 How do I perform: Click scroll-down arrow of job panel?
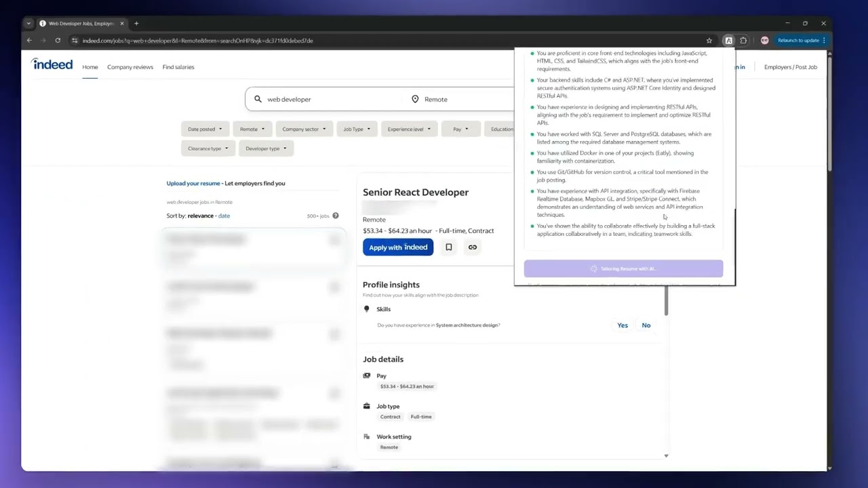666,455
